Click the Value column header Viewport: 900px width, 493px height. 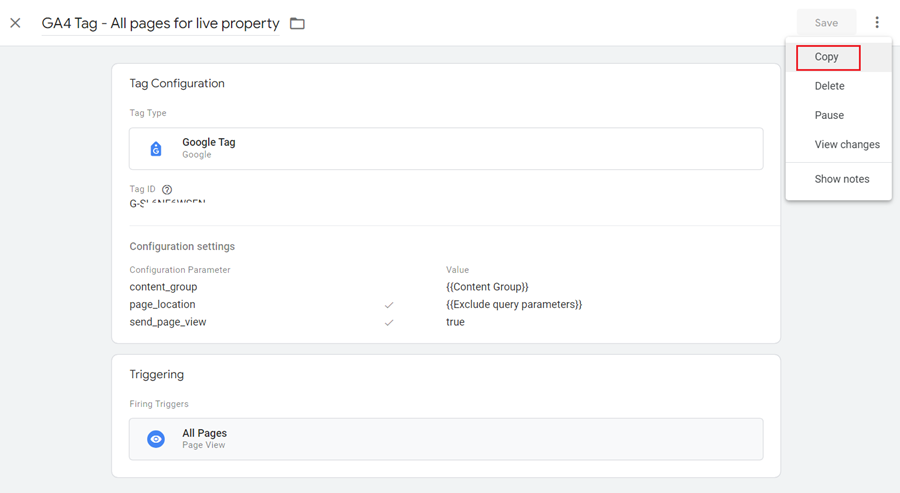(x=457, y=270)
